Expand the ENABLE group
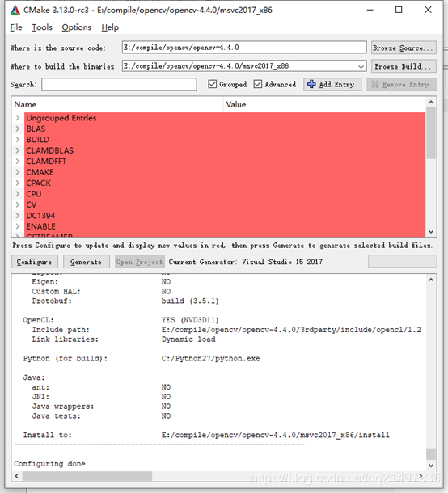 point(18,226)
